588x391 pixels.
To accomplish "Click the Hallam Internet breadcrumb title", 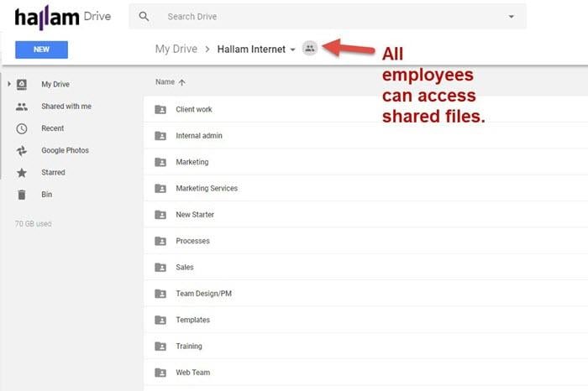I will click(251, 49).
